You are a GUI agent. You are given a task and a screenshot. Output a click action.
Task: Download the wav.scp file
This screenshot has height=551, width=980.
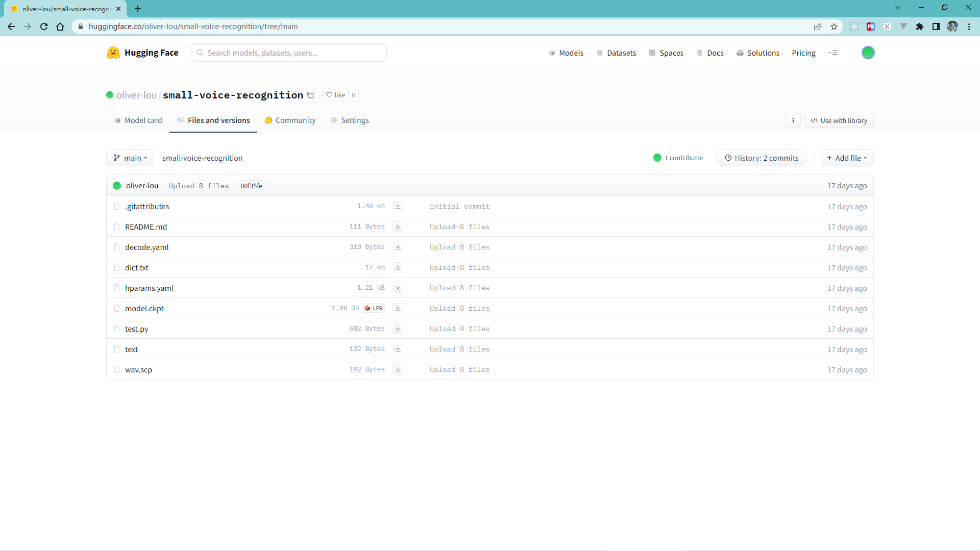(398, 369)
